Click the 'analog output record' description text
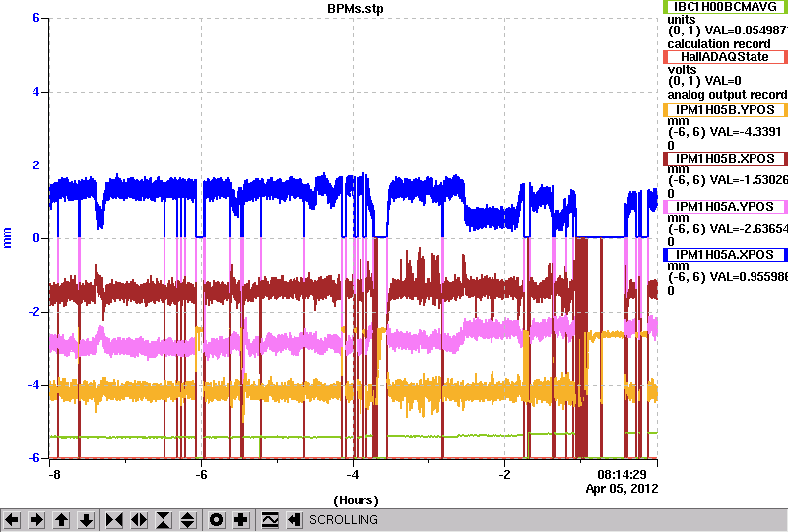The height and width of the screenshot is (532, 788). pos(727,95)
